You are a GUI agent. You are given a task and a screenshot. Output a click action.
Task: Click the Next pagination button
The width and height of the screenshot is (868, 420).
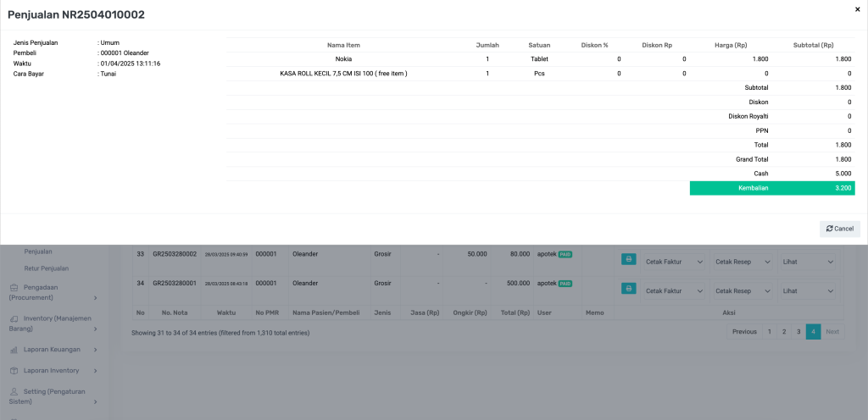[832, 332]
